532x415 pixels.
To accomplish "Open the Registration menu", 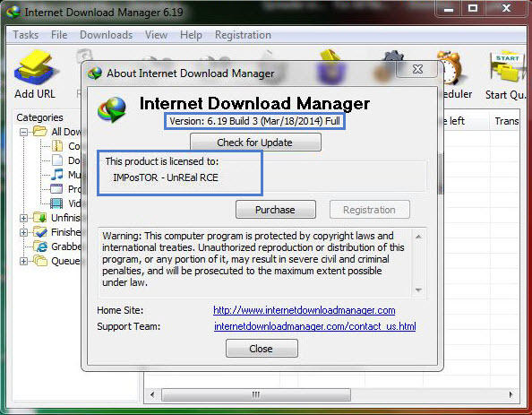I will [x=243, y=35].
